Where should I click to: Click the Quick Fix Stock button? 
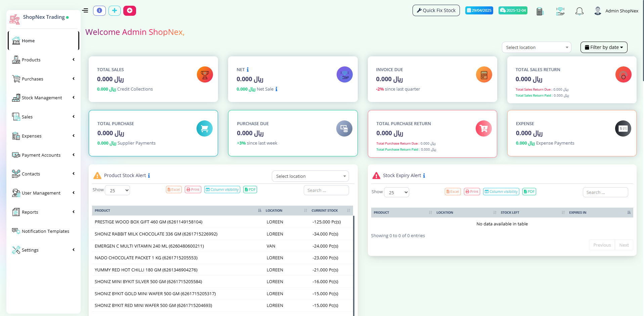(x=436, y=10)
